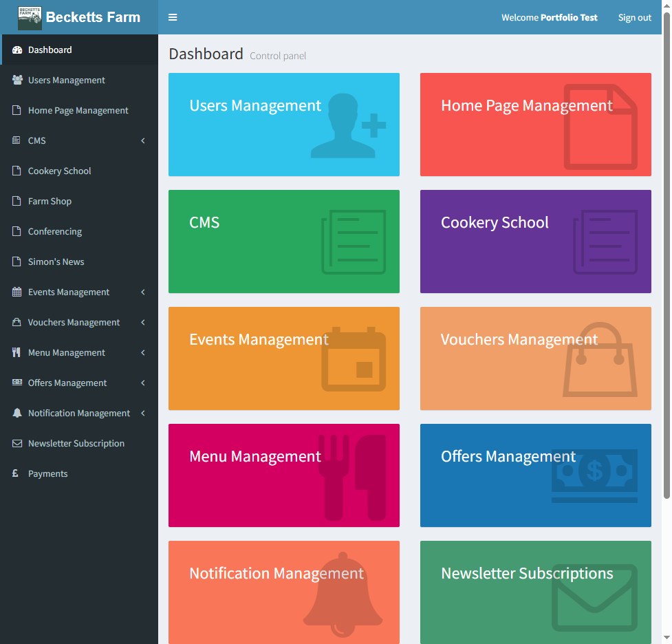This screenshot has width=672, height=644.
Task: Expand the Vouchers Management submenu chevron
Action: [x=142, y=322]
